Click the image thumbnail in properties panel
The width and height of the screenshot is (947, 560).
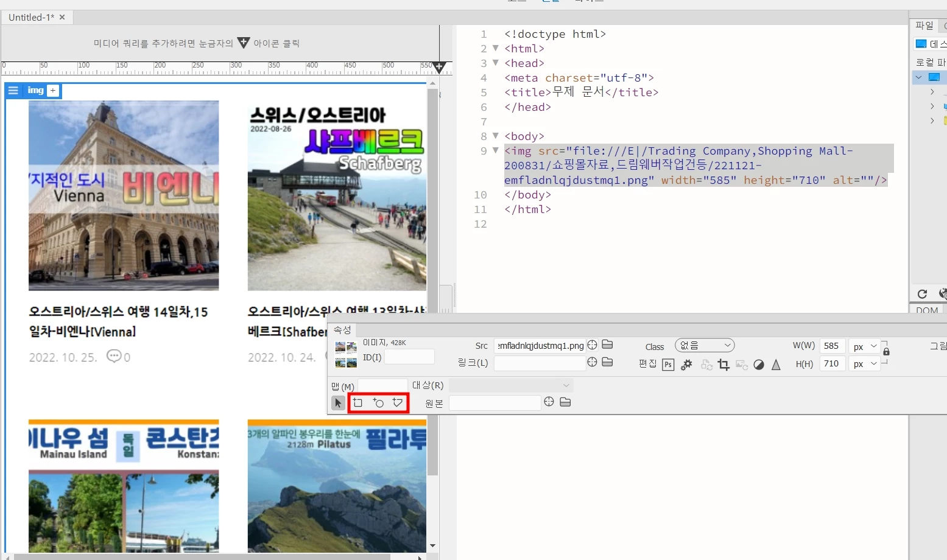(x=346, y=354)
